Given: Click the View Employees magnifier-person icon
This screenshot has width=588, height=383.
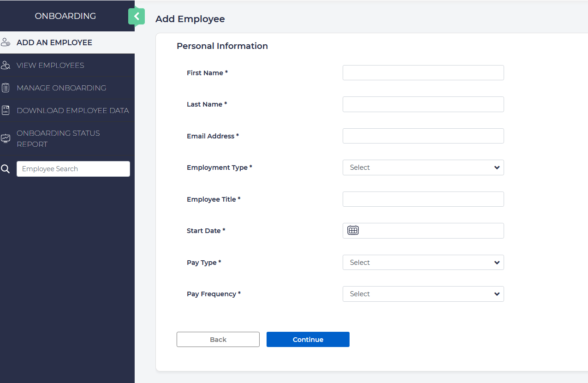Looking at the screenshot, I should coord(6,65).
